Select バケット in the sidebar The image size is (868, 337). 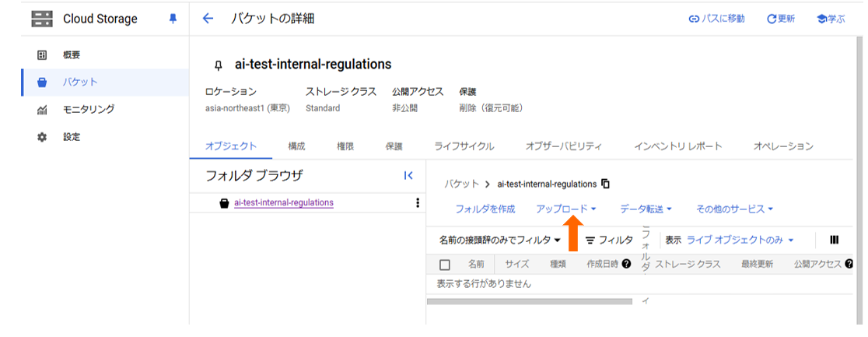click(x=105, y=82)
